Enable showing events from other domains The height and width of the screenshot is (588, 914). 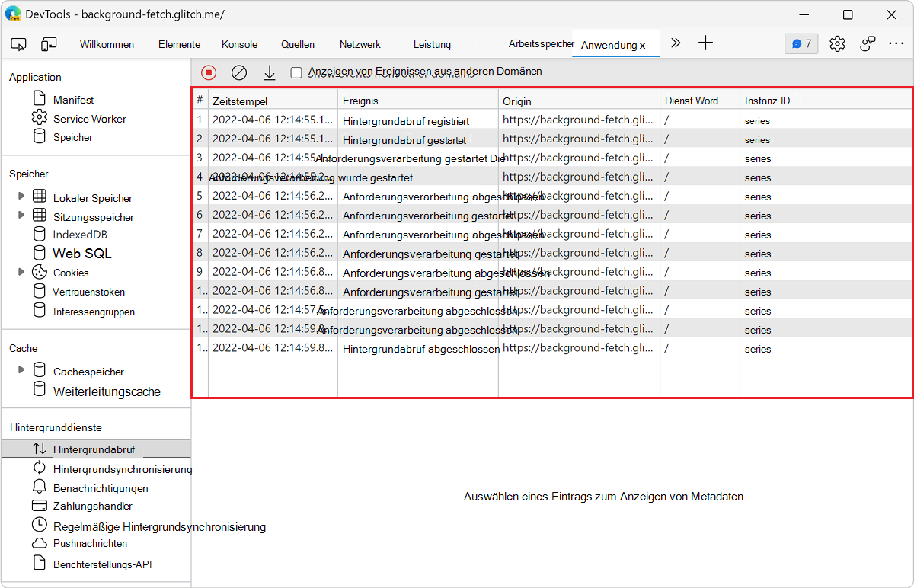click(x=296, y=72)
